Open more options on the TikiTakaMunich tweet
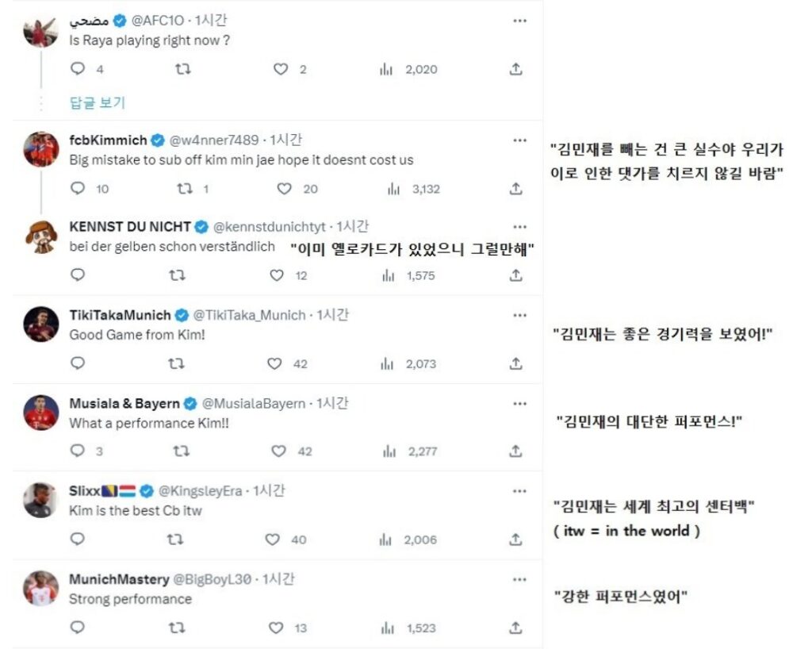Image resolution: width=812 pixels, height=649 pixels. pyautogui.click(x=519, y=315)
